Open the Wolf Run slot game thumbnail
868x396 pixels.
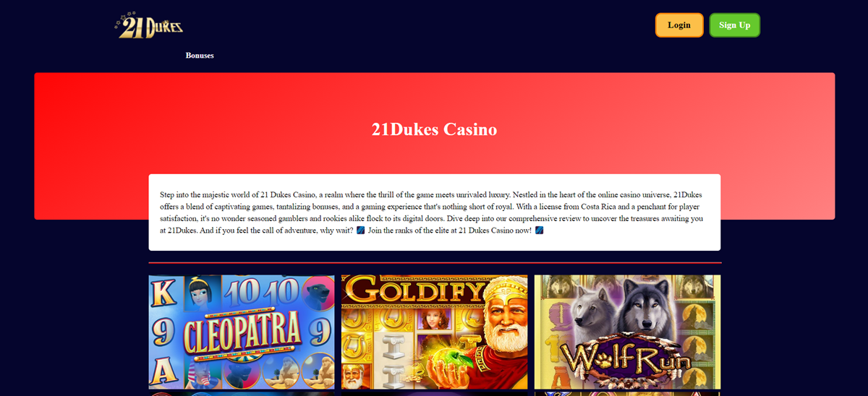click(x=627, y=332)
